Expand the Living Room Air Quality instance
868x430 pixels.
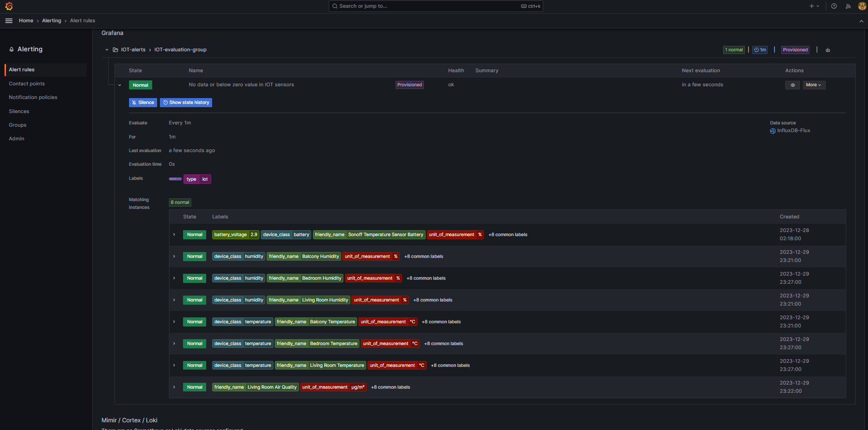(174, 387)
